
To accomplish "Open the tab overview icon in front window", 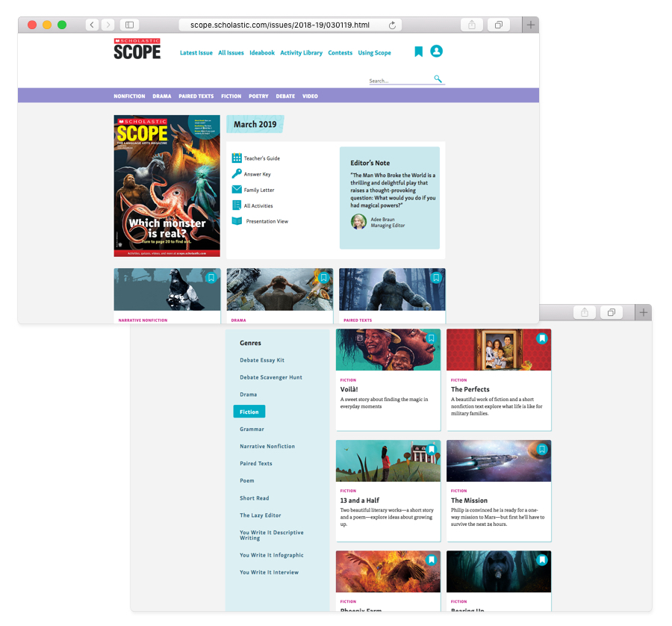I will coord(499,25).
